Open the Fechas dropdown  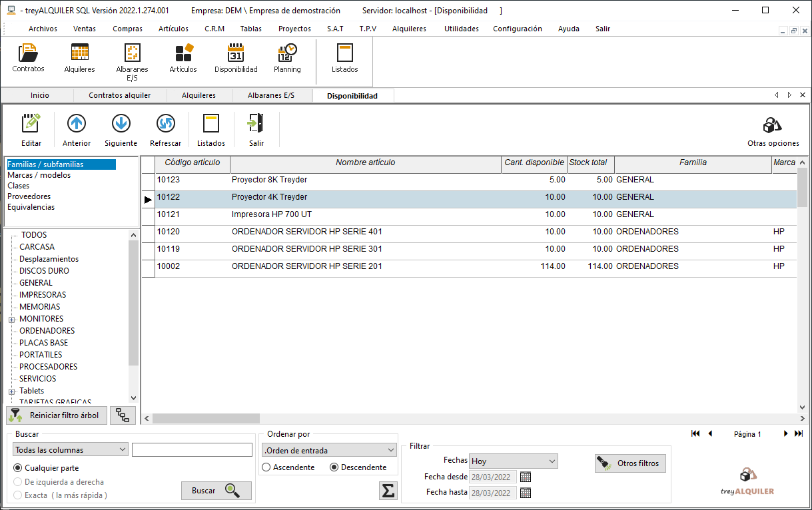[514, 461]
